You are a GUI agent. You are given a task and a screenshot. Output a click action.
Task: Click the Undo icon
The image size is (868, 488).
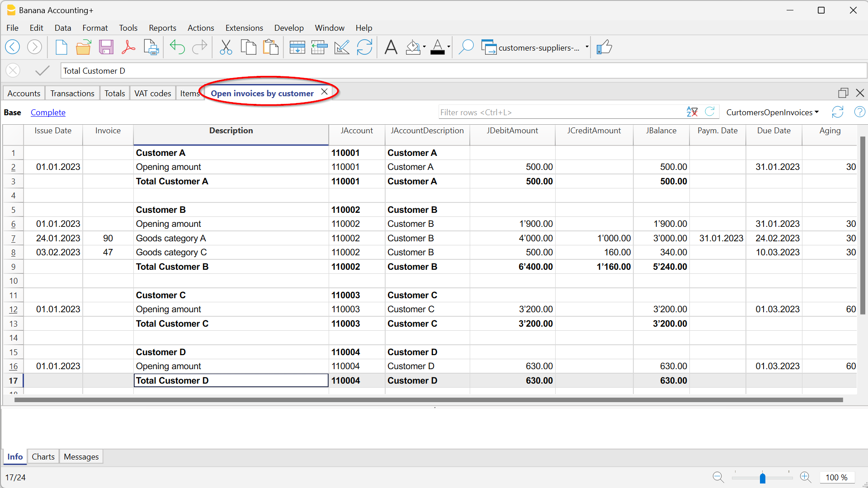click(x=177, y=47)
